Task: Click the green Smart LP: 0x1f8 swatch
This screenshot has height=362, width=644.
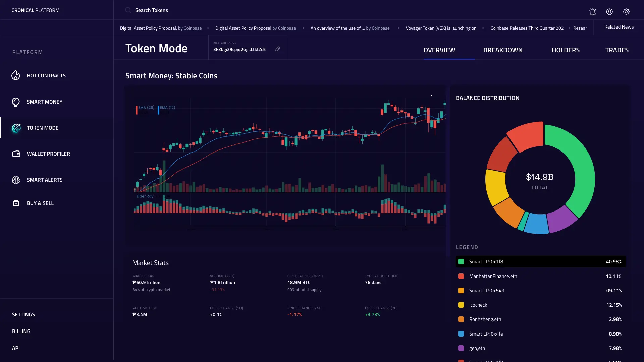Action: click(x=461, y=262)
